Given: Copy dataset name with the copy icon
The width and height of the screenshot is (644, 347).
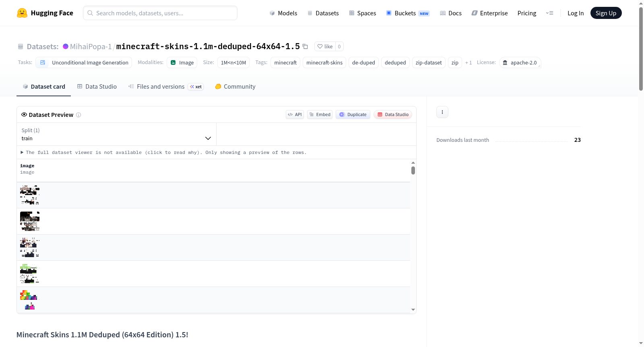Looking at the screenshot, I should tap(305, 46).
